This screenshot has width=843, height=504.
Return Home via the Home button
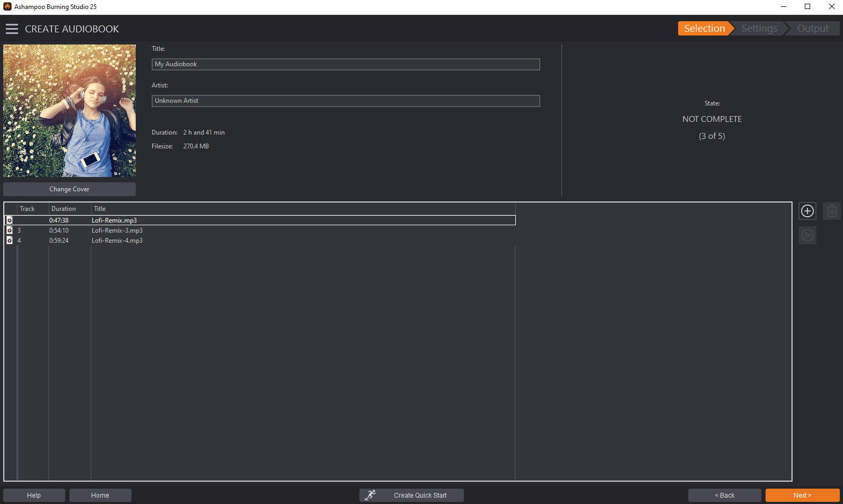[100, 496]
